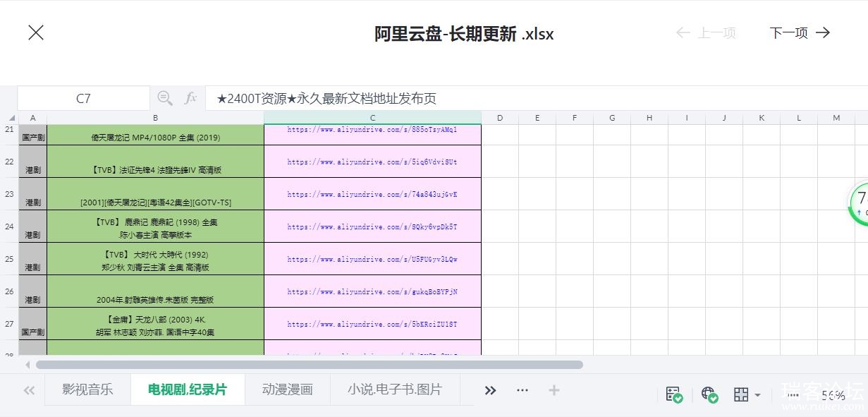Image resolution: width=868 pixels, height=417 pixels.
Task: Select column D header
Action: pos(500,118)
